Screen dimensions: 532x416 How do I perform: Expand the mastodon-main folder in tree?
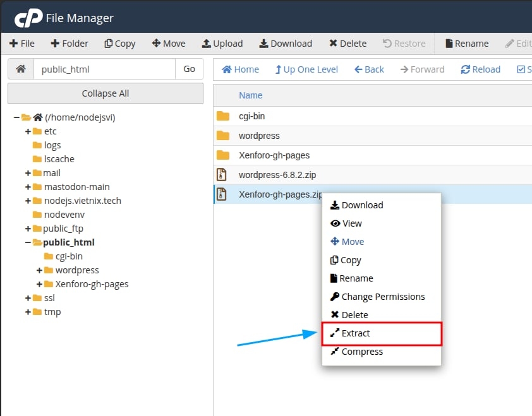click(x=28, y=187)
